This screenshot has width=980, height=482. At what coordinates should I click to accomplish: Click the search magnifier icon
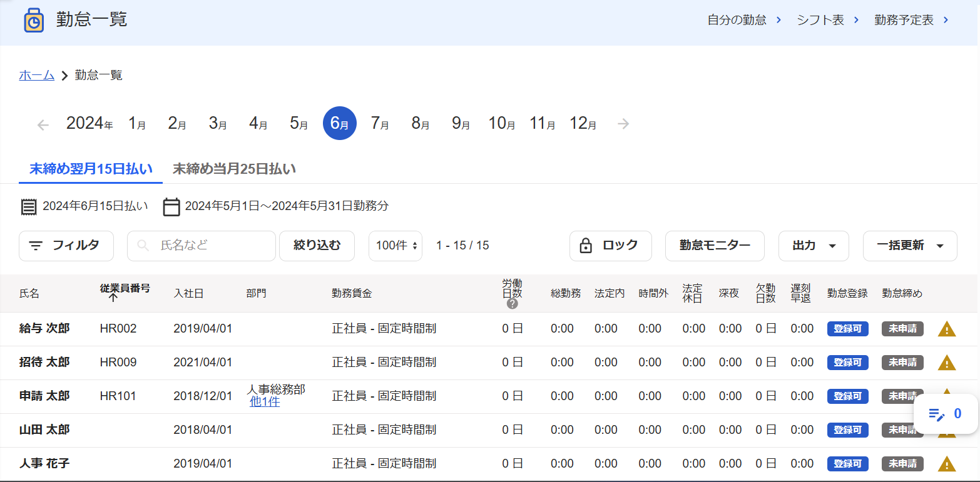tap(143, 246)
